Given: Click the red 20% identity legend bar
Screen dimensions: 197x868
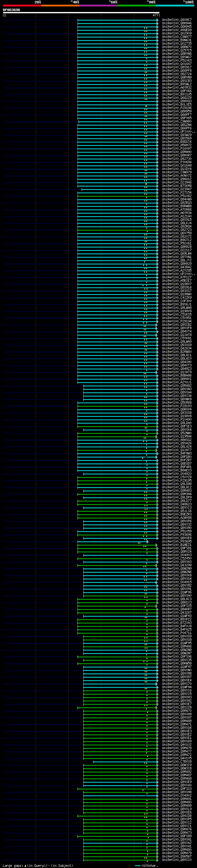Looking at the screenshot, I should (x=22, y=6).
